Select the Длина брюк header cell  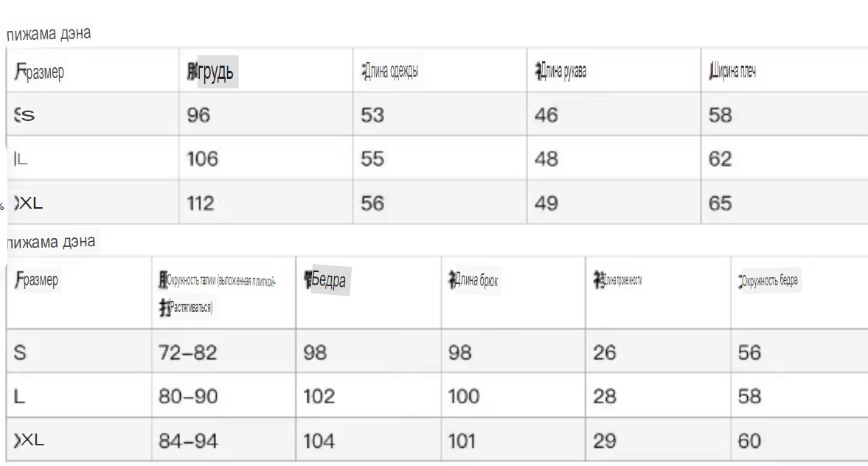coord(513,292)
